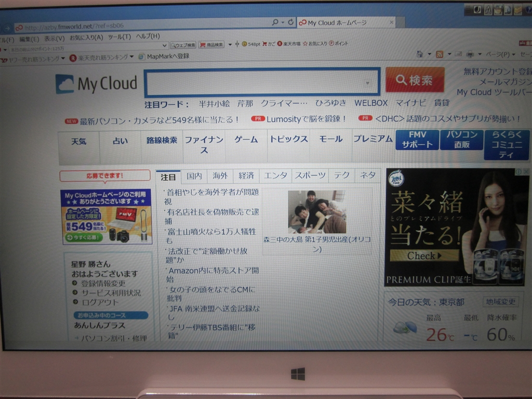Open the address bar search dropdown arrow
The width and height of the screenshot is (532, 399).
point(283,22)
